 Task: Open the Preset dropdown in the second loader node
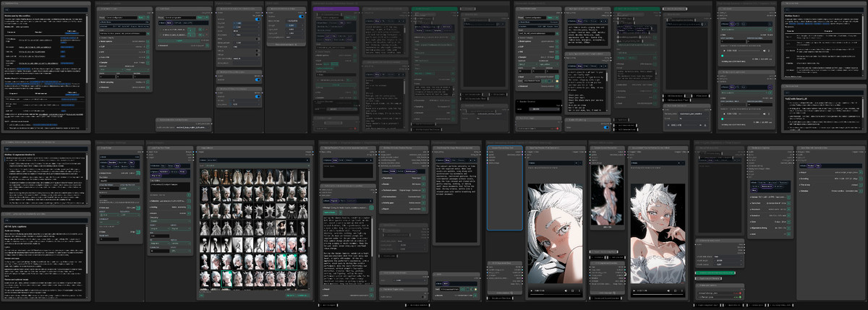182,16
